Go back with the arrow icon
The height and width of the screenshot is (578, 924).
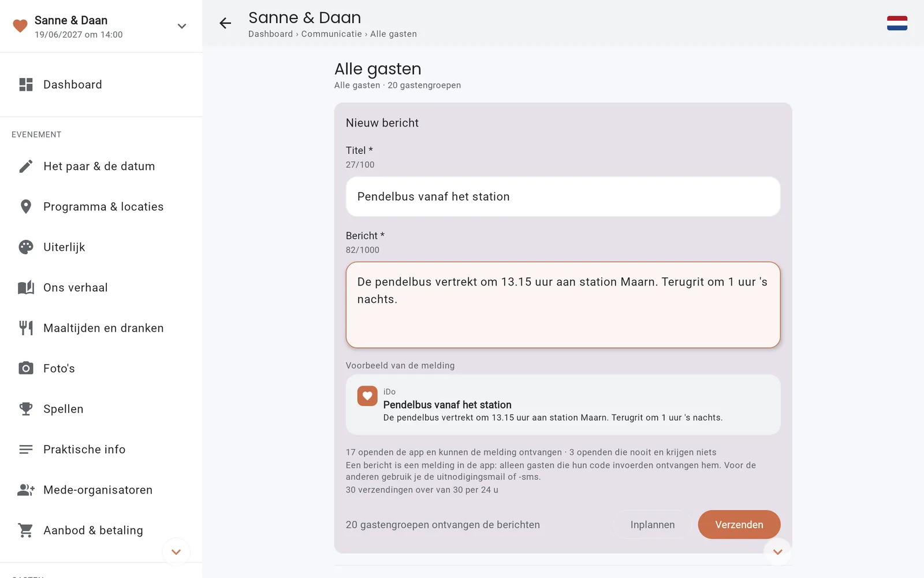point(225,23)
